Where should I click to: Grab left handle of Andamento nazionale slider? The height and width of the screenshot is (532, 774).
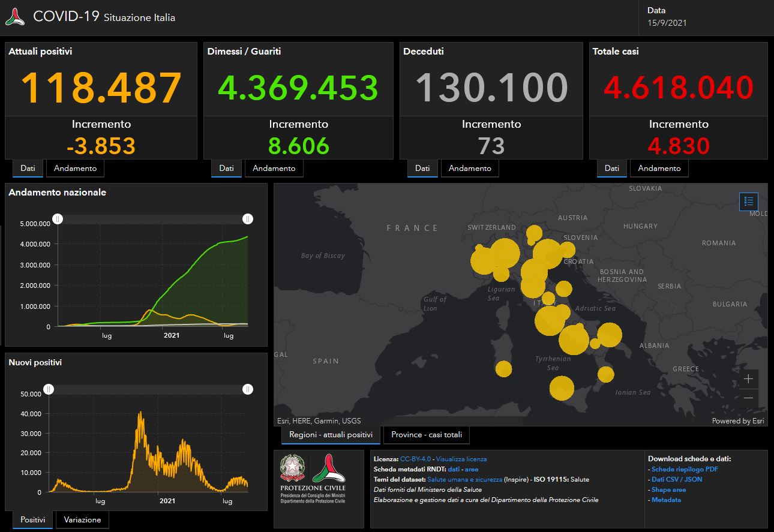58,219
